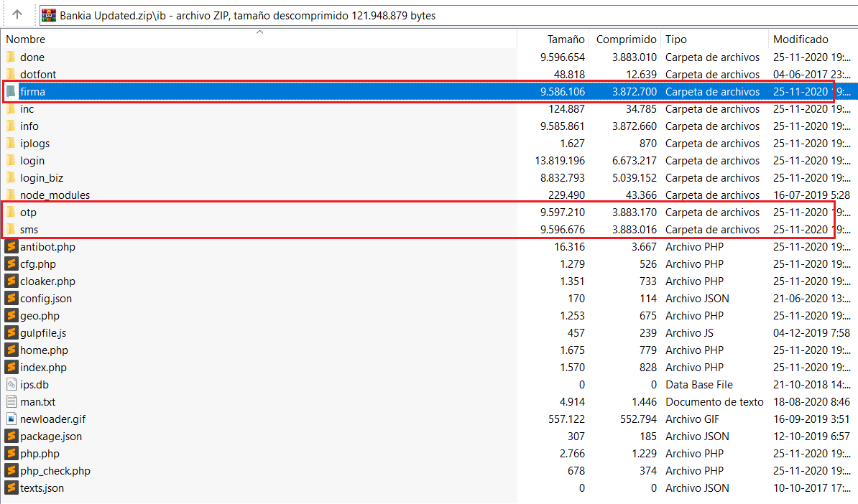Select the iplogs folder icon
This screenshot has width=858, height=504.
[11, 143]
